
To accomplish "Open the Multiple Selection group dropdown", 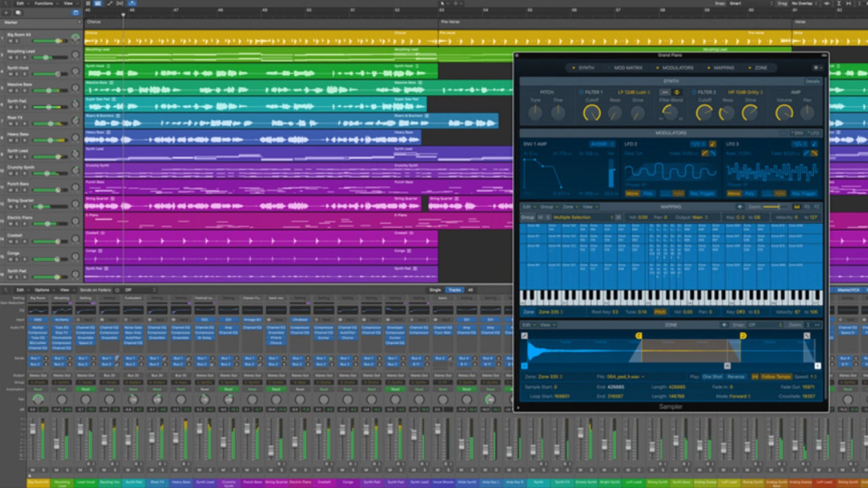I will click(583, 217).
